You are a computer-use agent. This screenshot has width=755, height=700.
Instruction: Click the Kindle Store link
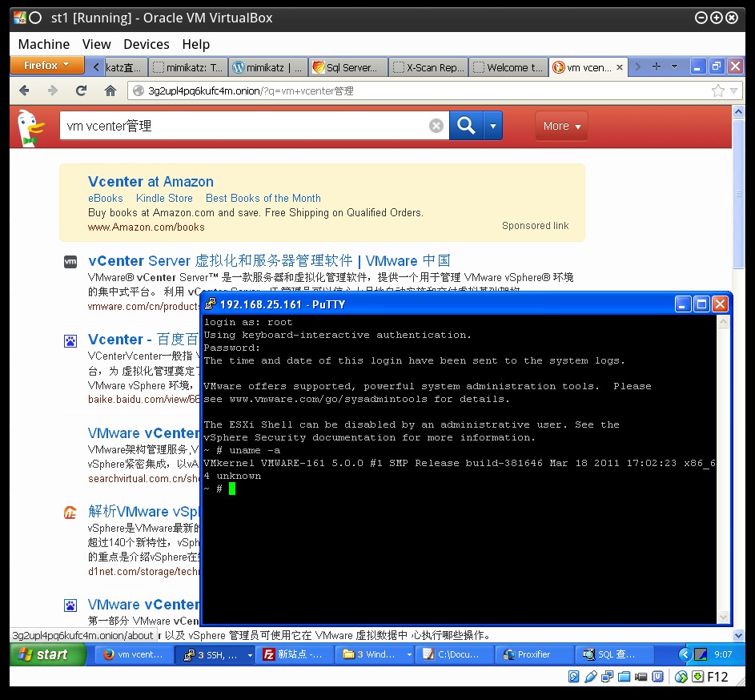click(x=164, y=198)
